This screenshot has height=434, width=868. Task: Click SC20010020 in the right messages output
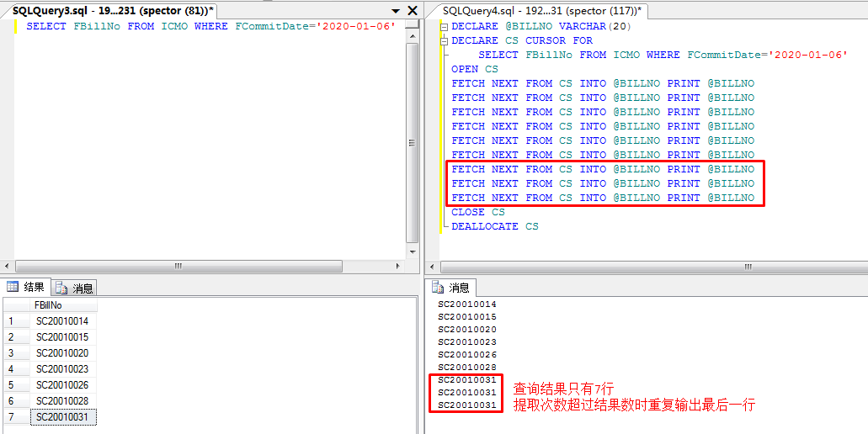coord(467,330)
